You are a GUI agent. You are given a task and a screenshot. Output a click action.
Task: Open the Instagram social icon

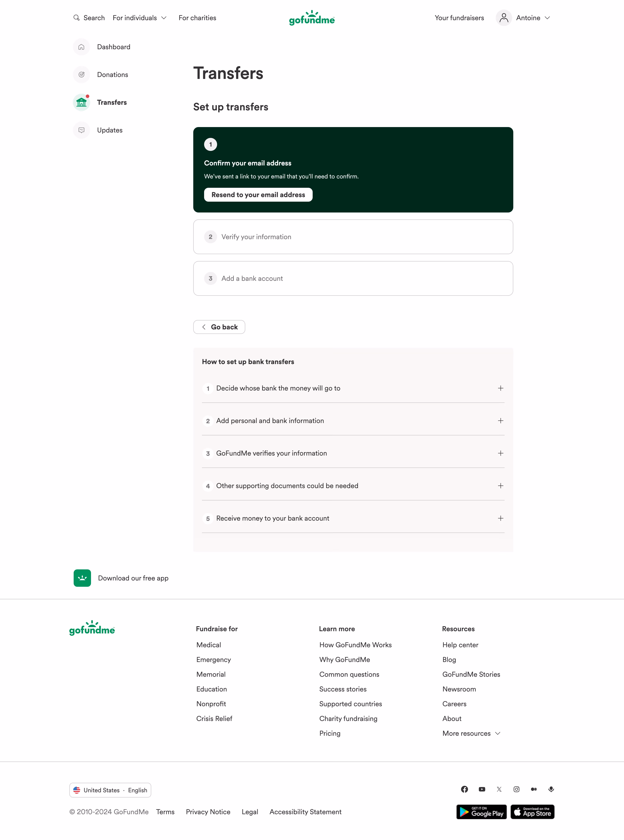(x=516, y=789)
